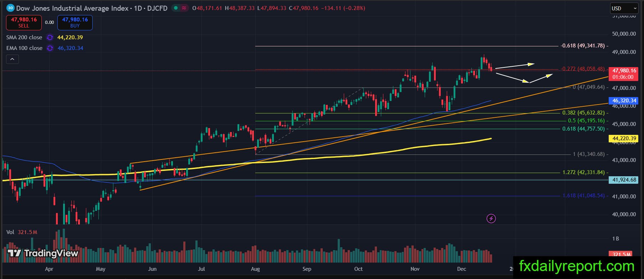The width and height of the screenshot is (644, 279).
Task: Click the yellow 44,220.39 SMA price axis tag
Action: pos(624,138)
